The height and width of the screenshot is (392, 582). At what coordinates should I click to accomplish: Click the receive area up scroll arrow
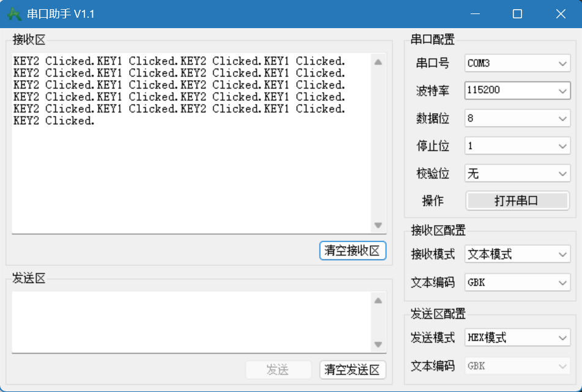point(378,62)
